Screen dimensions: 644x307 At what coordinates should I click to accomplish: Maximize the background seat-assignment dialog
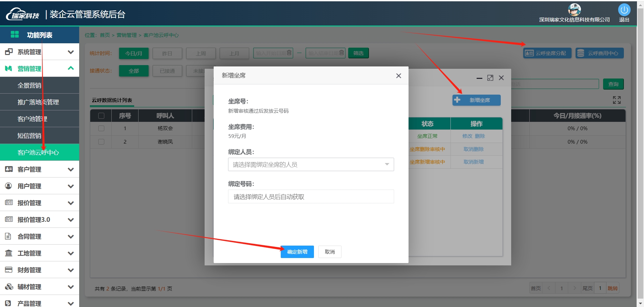click(490, 78)
